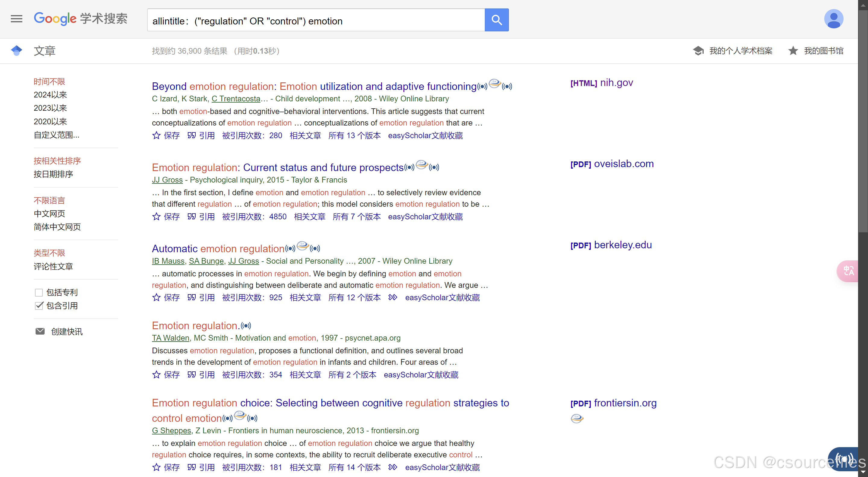The width and height of the screenshot is (868, 477).
Task: Click the graduation cap profile icon
Action: click(698, 51)
